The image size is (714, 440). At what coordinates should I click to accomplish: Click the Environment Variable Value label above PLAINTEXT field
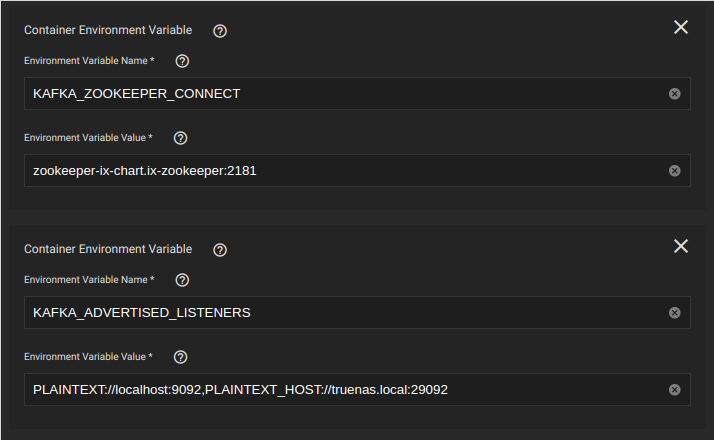click(x=88, y=357)
